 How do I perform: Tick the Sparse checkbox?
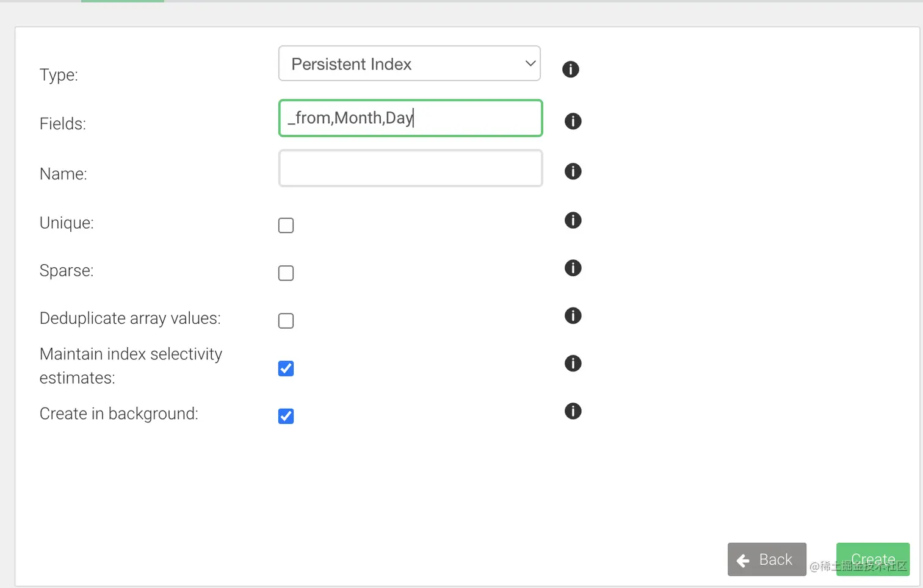(286, 273)
